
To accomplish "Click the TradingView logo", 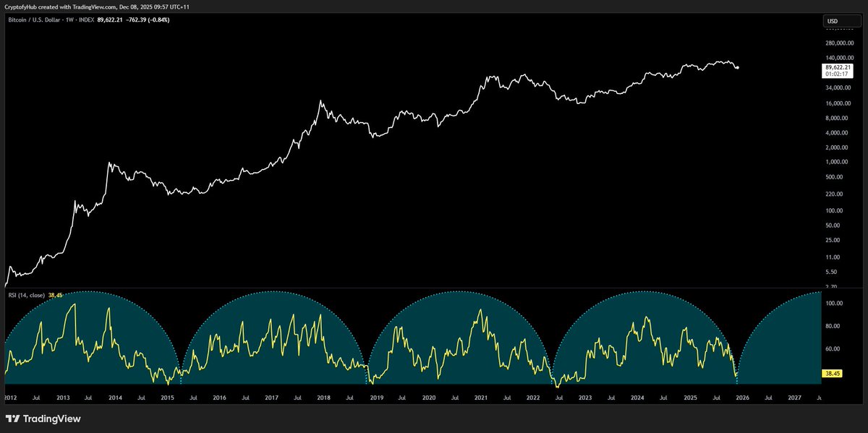I will (43, 419).
